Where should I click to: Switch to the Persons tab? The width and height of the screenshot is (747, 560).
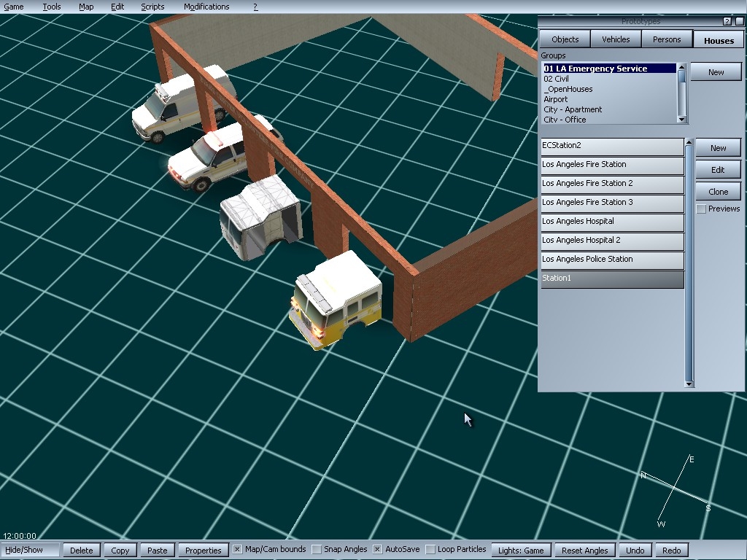[667, 39]
